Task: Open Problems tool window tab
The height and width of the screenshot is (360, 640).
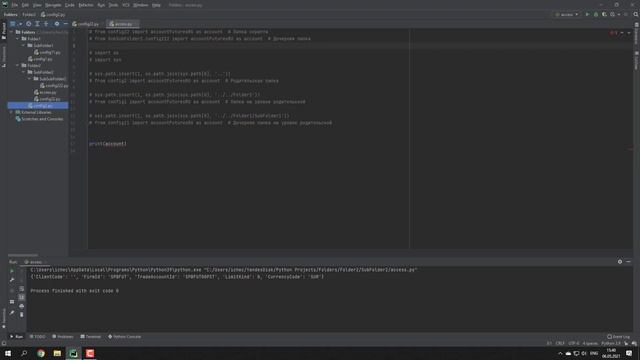Action: click(63, 337)
